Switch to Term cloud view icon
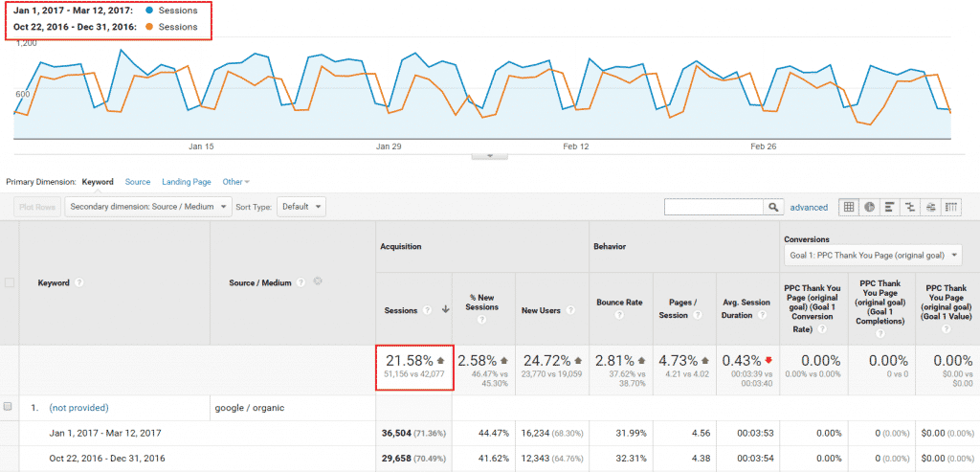The height and width of the screenshot is (472, 980). (930, 207)
